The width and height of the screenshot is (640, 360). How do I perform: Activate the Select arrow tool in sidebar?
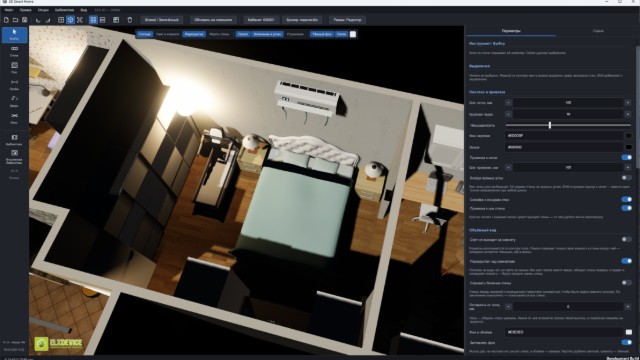(14, 35)
